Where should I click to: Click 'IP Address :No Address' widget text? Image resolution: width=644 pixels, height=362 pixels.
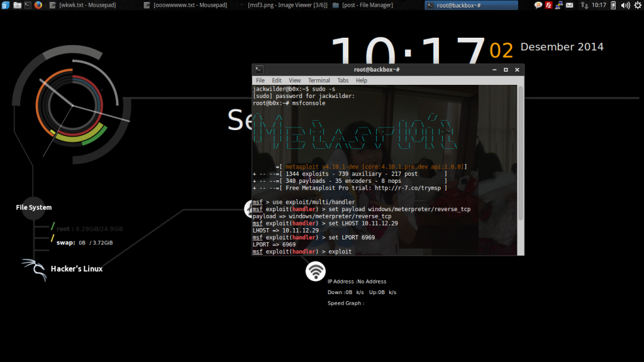click(357, 282)
